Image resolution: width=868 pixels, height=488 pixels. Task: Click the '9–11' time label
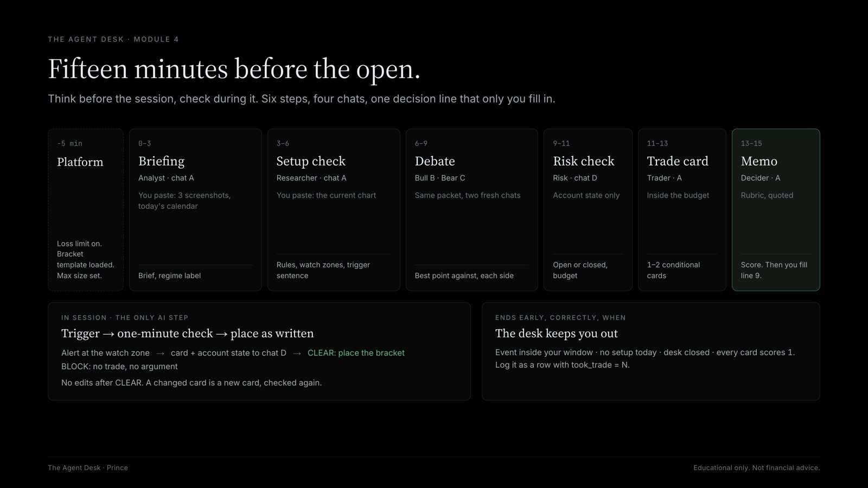click(561, 144)
